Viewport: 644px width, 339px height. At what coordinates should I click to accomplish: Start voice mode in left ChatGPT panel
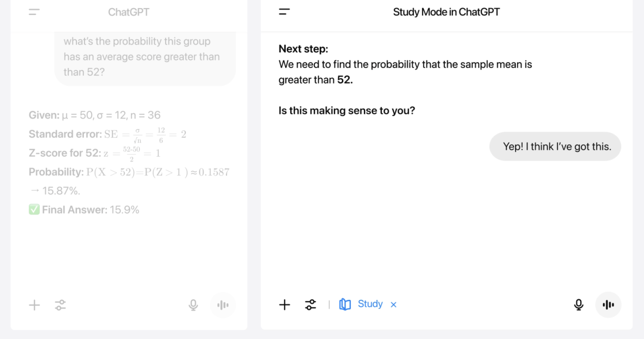click(223, 305)
